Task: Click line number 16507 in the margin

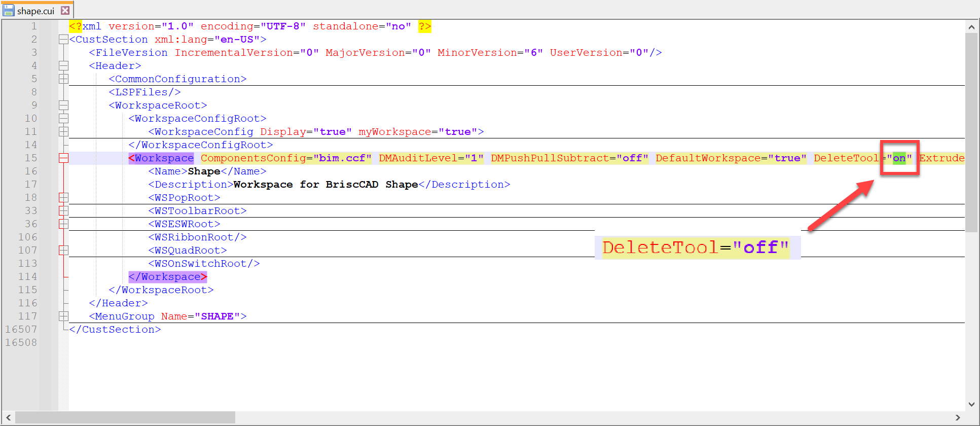Action: click(x=21, y=330)
